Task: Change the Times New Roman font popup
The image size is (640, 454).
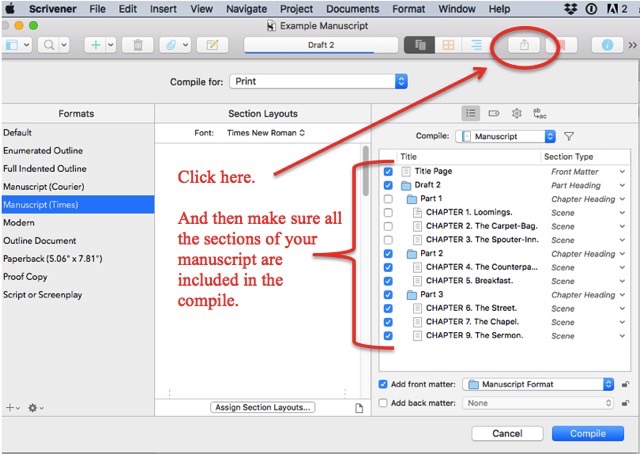Action: [x=266, y=133]
